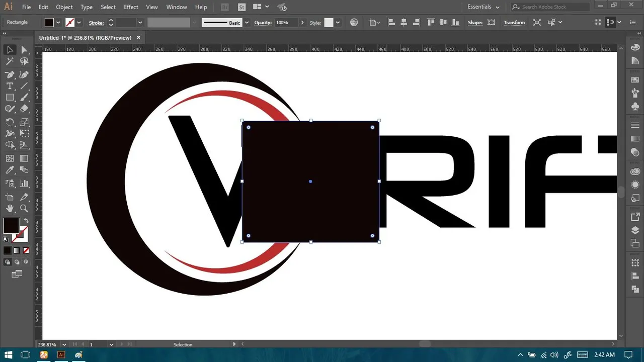The width and height of the screenshot is (644, 362).
Task: Open the graphic Style dropdown
Action: click(x=338, y=23)
